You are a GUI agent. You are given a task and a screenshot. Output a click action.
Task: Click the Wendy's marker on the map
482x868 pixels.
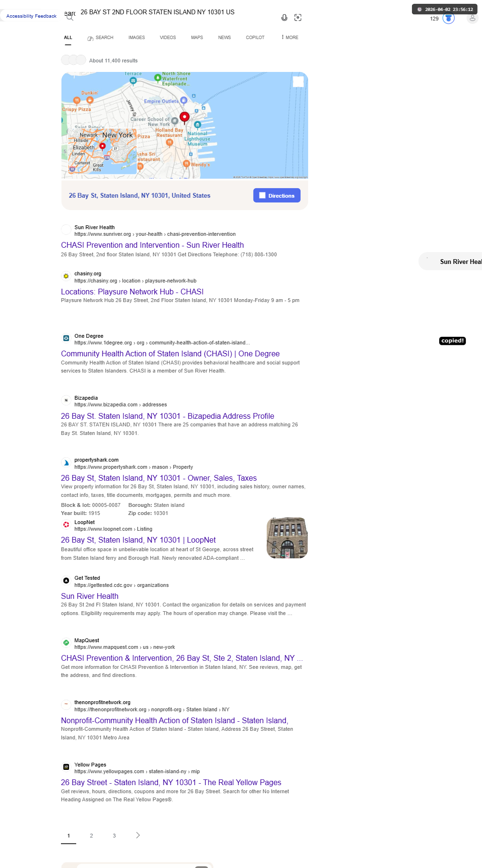click(x=187, y=164)
